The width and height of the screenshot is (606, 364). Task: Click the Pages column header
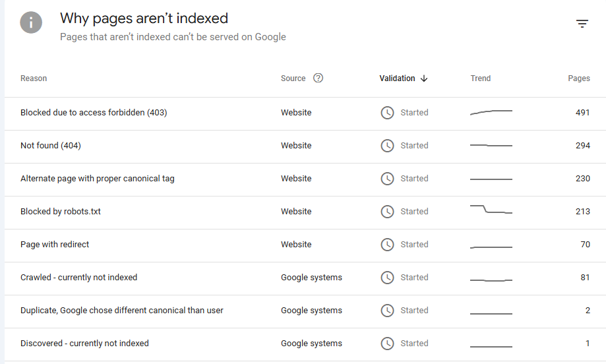point(578,78)
